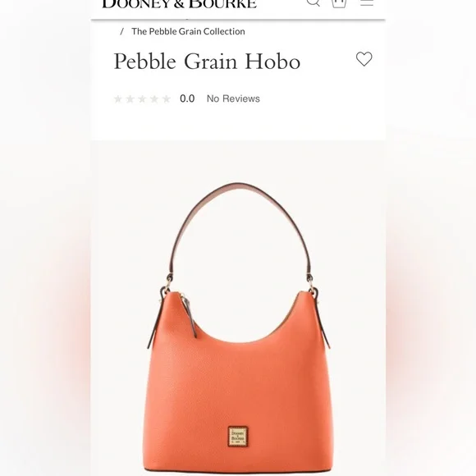The height and width of the screenshot is (476, 476).
Task: Click the right strap ring hardware on bag
Action: 313,287
